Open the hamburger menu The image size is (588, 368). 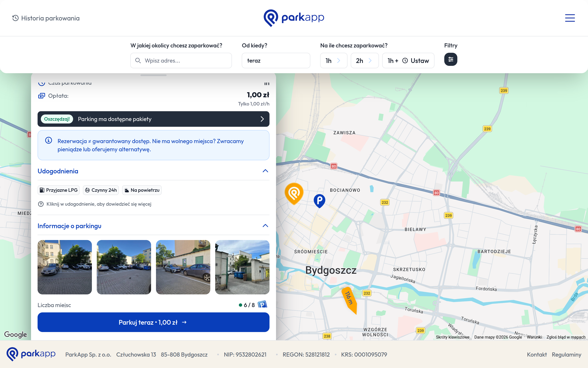pos(570,18)
